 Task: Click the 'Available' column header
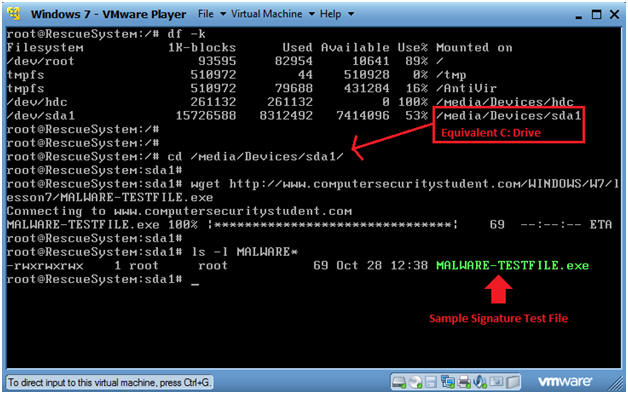click(x=355, y=48)
